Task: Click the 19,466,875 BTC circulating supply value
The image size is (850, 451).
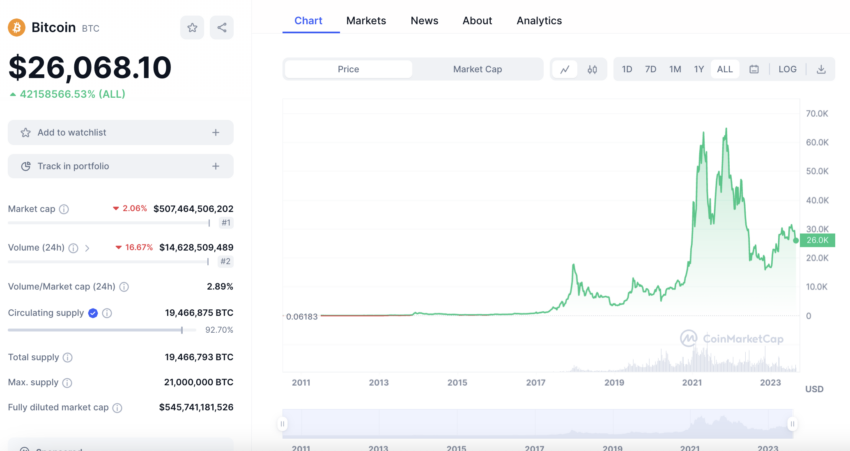Action: [199, 313]
